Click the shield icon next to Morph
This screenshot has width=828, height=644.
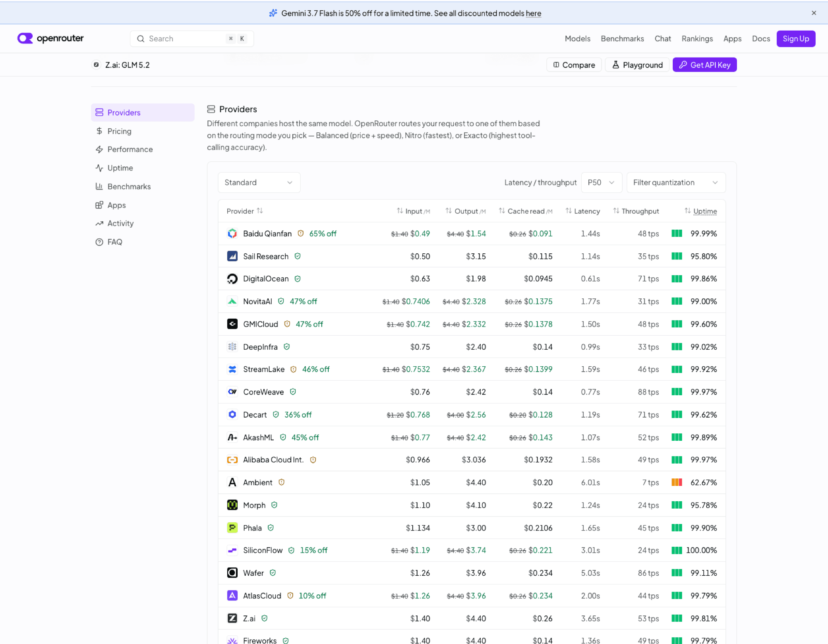point(274,505)
